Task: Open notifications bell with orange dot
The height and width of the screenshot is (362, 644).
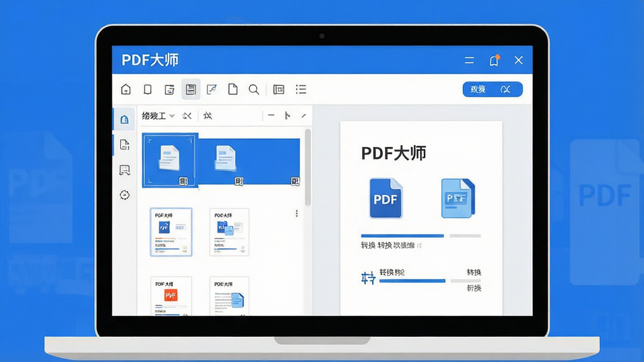Action: (494, 60)
